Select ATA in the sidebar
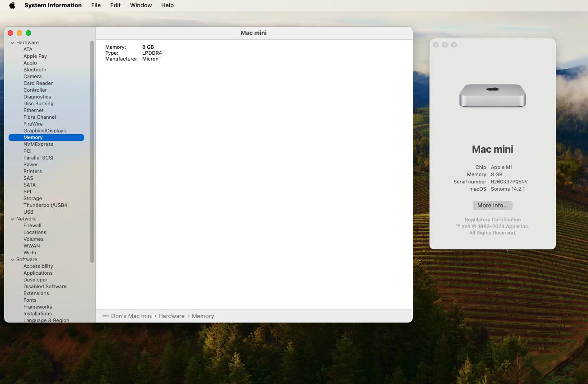The height and width of the screenshot is (384, 588). (x=28, y=49)
